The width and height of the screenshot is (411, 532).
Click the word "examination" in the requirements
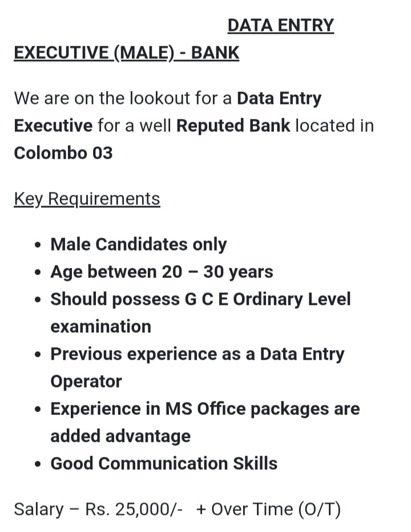101,327
